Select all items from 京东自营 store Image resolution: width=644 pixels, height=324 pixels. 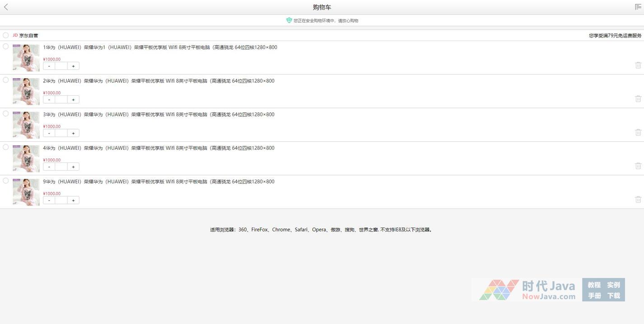click(x=6, y=35)
